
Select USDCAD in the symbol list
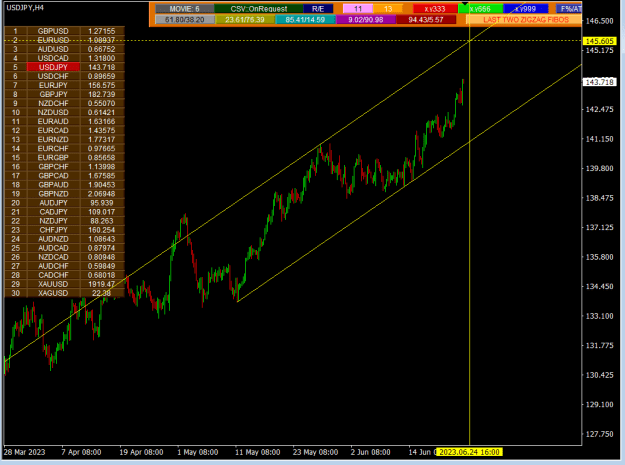[53, 58]
